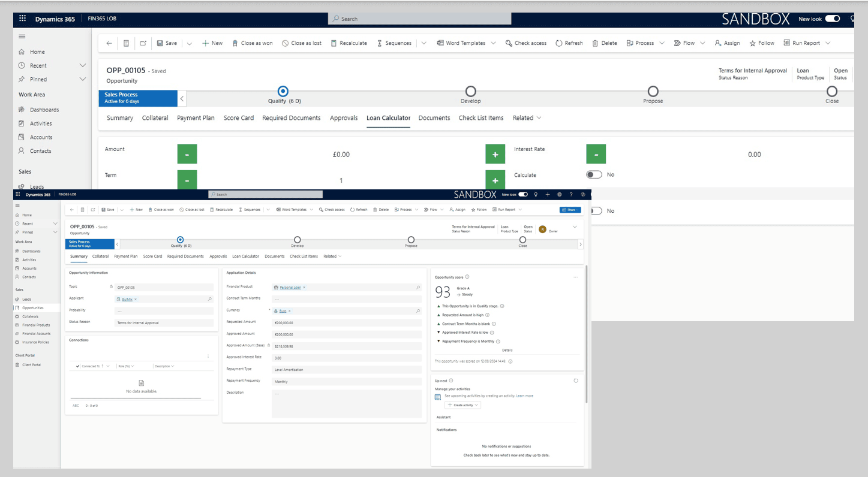Click the info icon next to Opportunity score
This screenshot has width=868, height=477.
(x=467, y=277)
